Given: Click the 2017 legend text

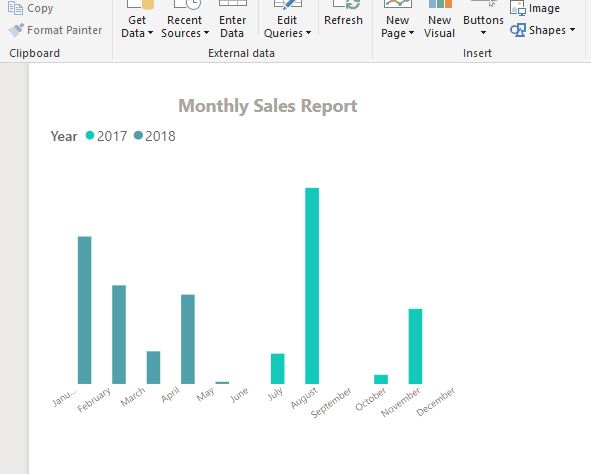Looking at the screenshot, I should 112,136.
